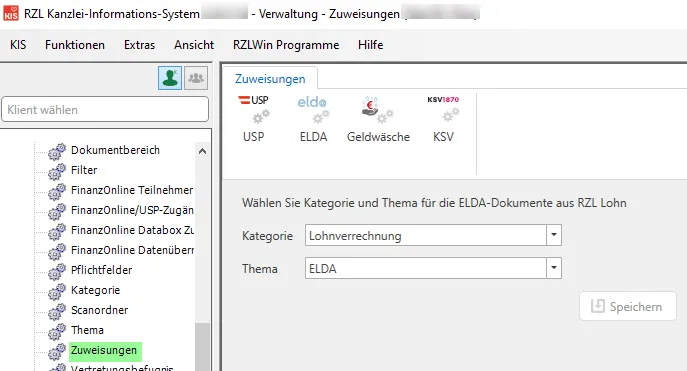The image size is (687, 371).
Task: Open the Thema dropdown arrow
Action: tap(554, 268)
